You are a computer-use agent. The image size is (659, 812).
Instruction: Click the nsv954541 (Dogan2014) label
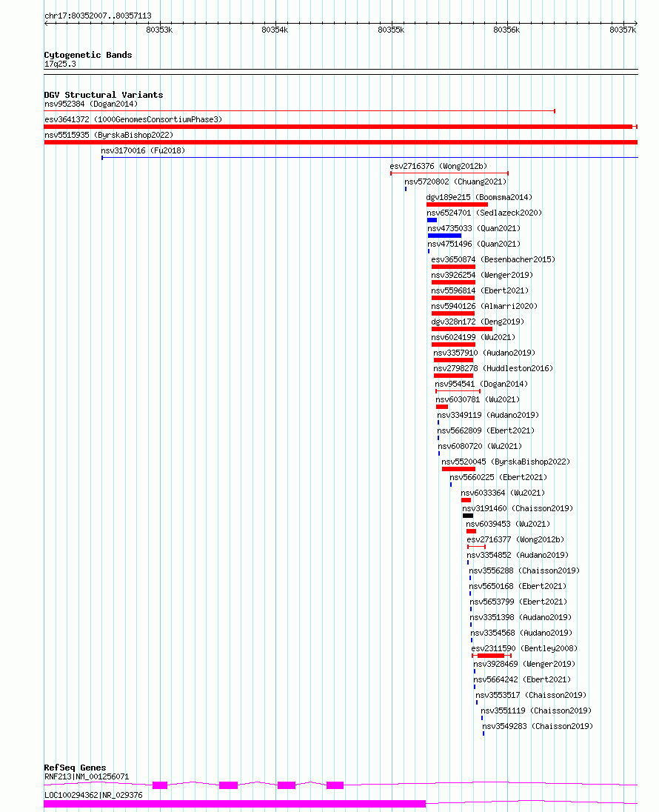point(481,384)
